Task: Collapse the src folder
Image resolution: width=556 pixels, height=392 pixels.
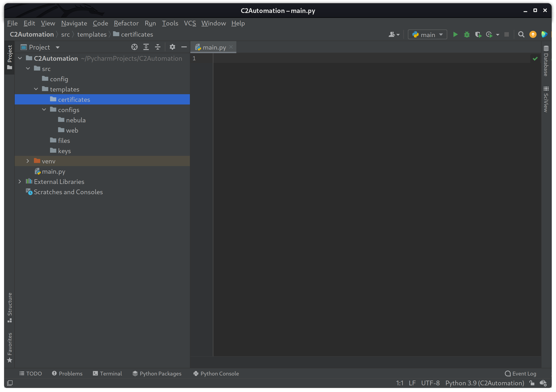Action: [28, 69]
